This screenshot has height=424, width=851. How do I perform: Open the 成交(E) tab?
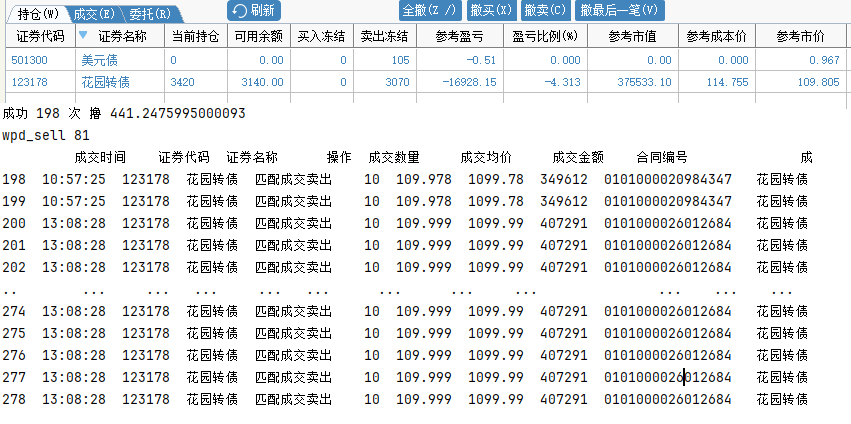(x=93, y=14)
